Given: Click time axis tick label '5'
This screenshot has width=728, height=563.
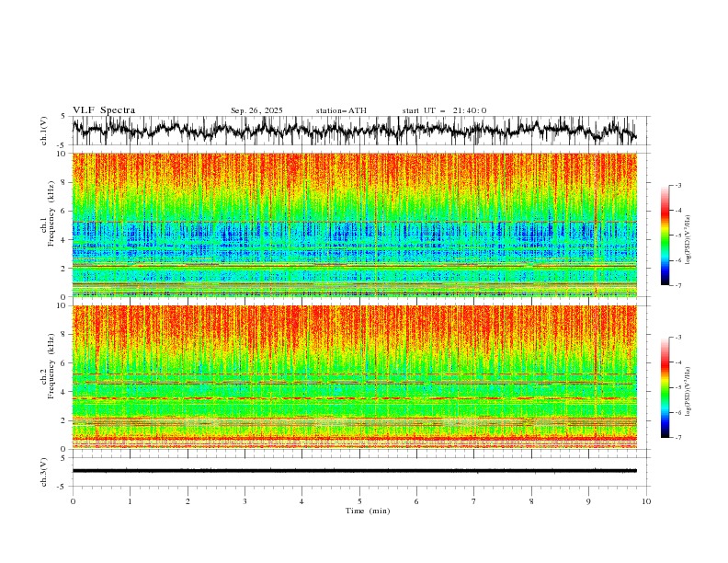Looking at the screenshot, I should coord(359,501).
